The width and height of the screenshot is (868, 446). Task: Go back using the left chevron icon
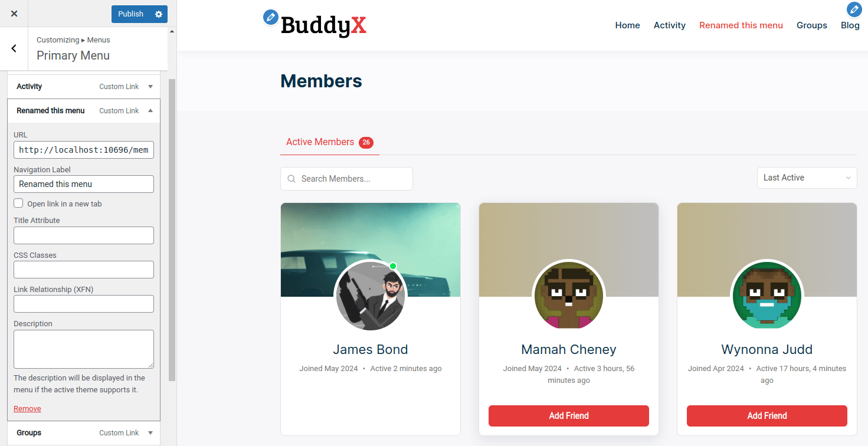14,48
